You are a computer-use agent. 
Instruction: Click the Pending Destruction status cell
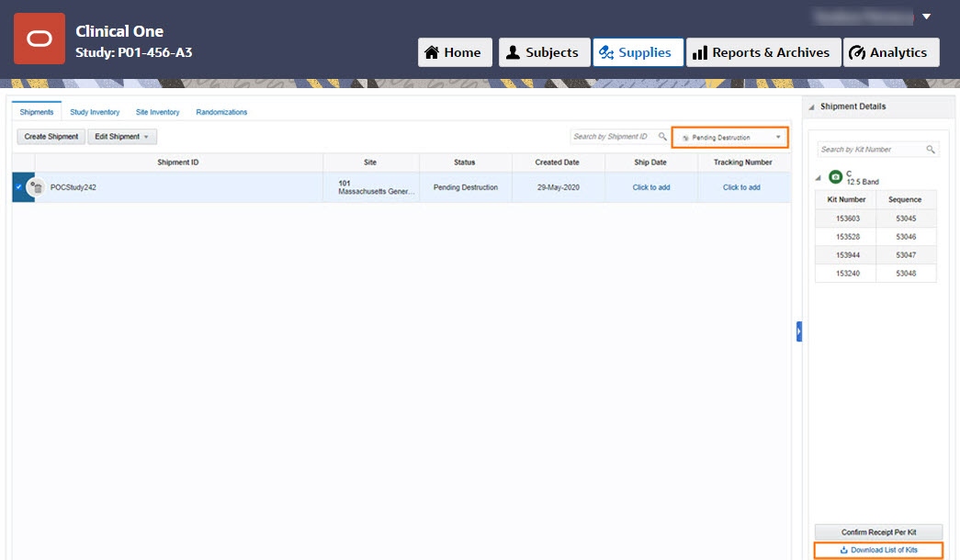pos(466,187)
